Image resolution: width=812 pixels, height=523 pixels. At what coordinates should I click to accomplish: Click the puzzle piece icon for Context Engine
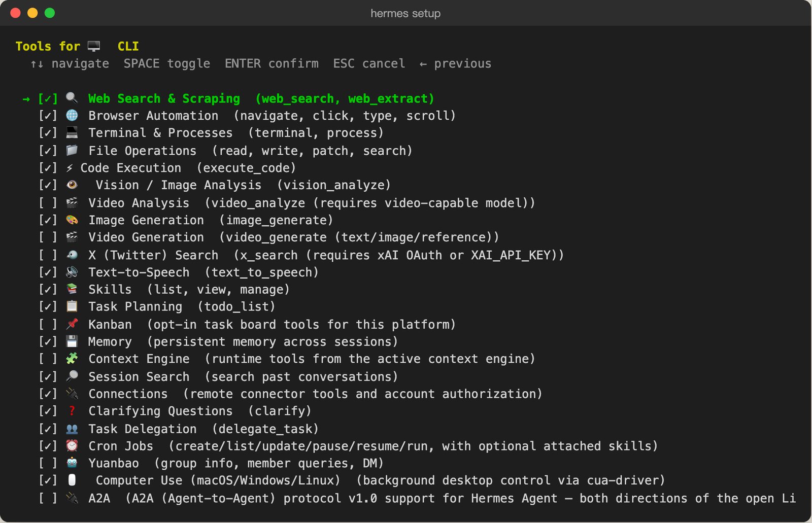pos(72,359)
